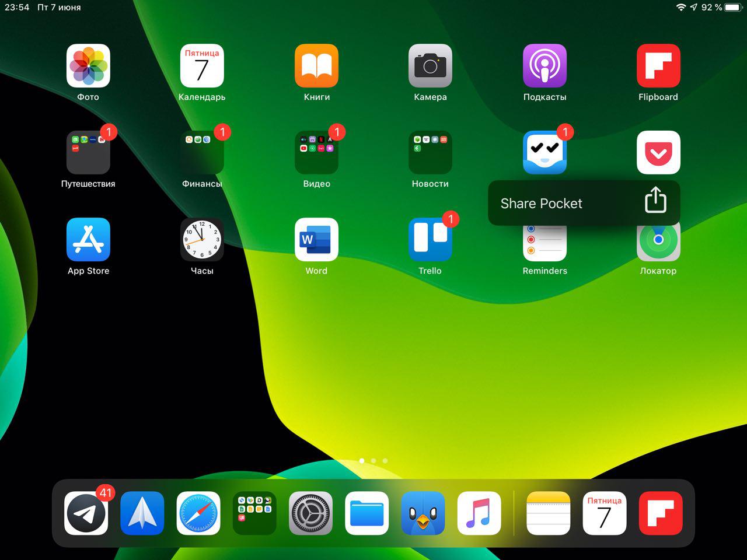Select Share Pocket menu item
The height and width of the screenshot is (560, 747).
coord(584,202)
